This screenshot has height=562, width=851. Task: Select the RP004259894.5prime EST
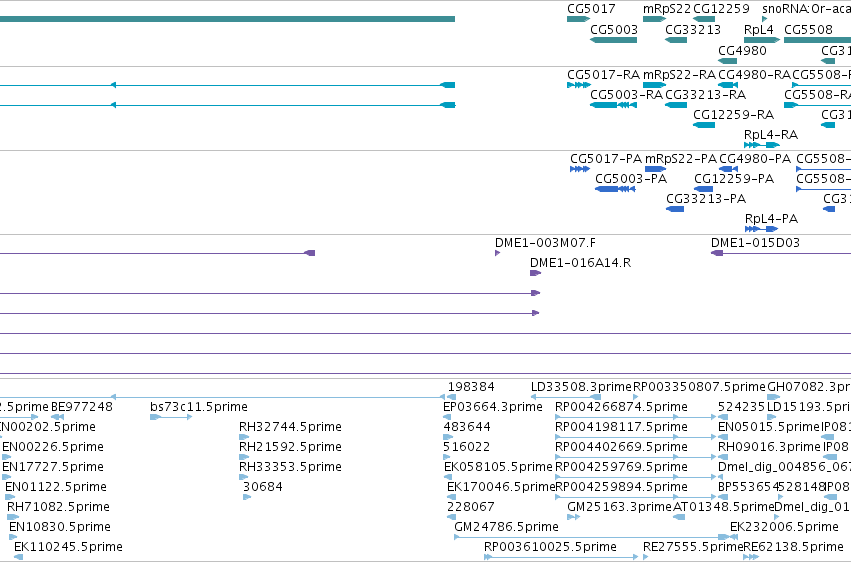[636, 497]
